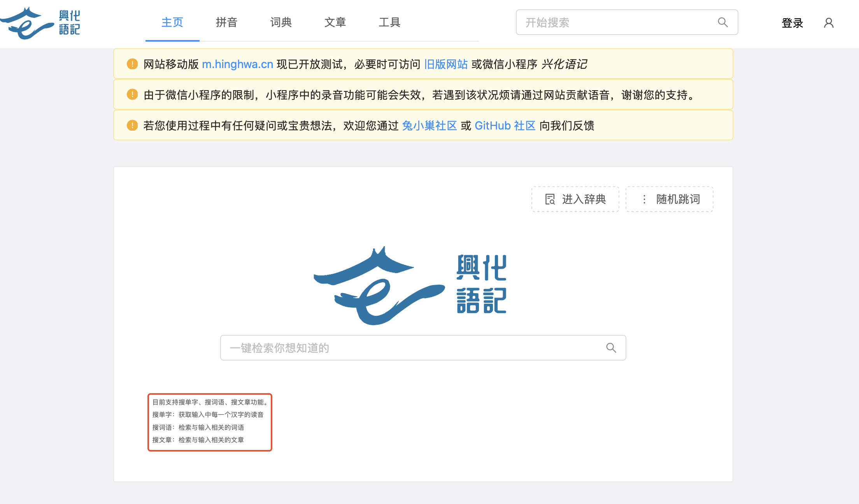This screenshot has height=504, width=859.
Task: Visit the GitHub 社区 link
Action: tap(505, 126)
